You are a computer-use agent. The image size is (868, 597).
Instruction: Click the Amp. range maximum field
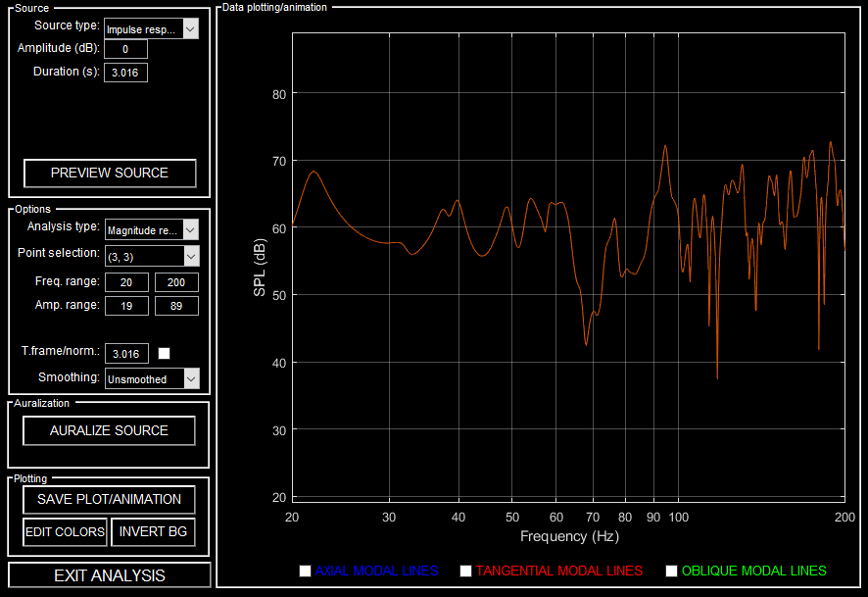coord(176,306)
